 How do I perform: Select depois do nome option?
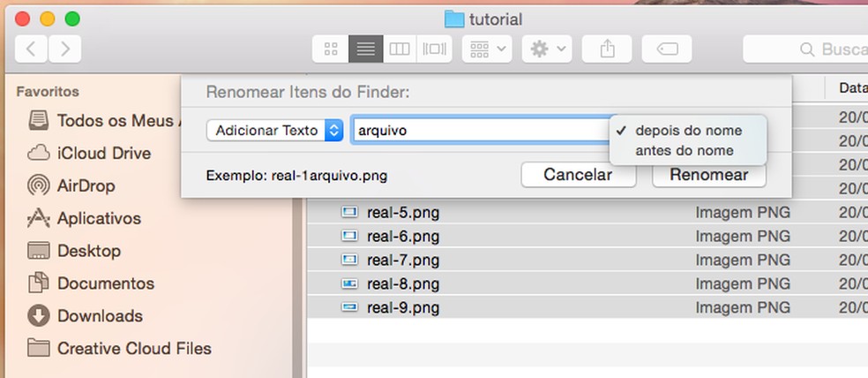pyautogui.click(x=688, y=131)
